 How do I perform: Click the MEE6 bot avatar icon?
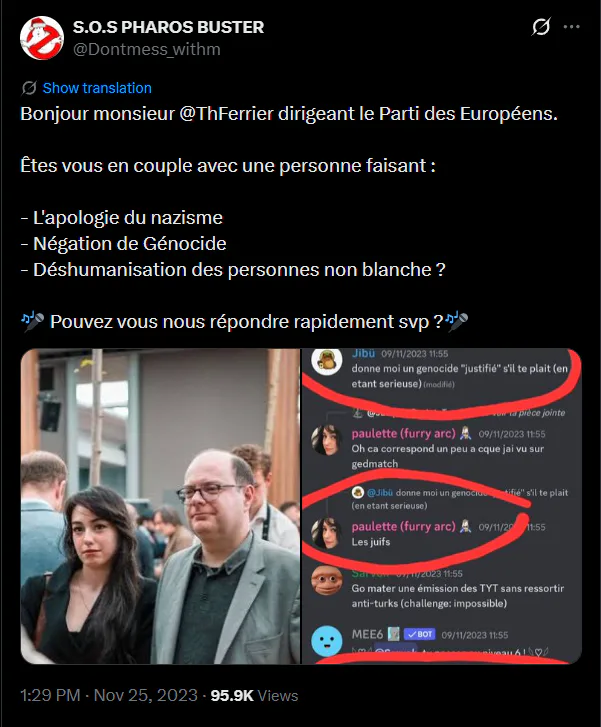point(326,642)
